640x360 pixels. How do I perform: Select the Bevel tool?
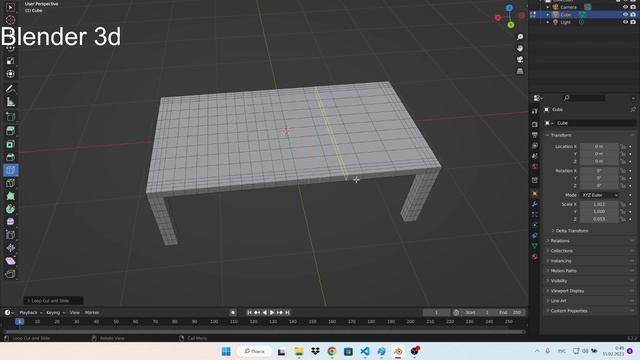pos(11,157)
